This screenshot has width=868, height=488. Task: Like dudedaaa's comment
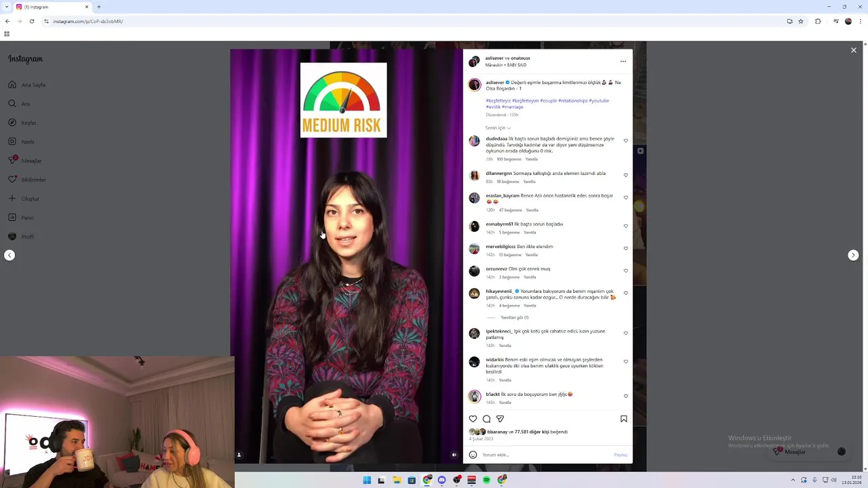pyautogui.click(x=626, y=141)
